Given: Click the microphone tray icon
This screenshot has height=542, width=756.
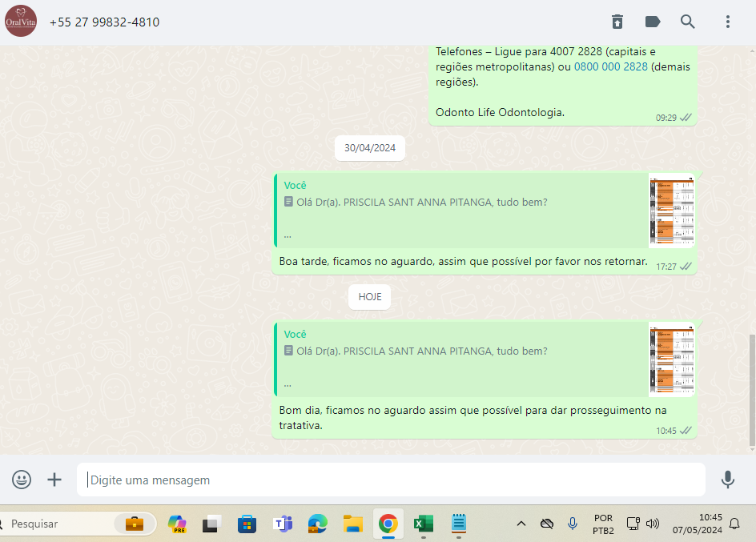Looking at the screenshot, I should pos(573,524).
